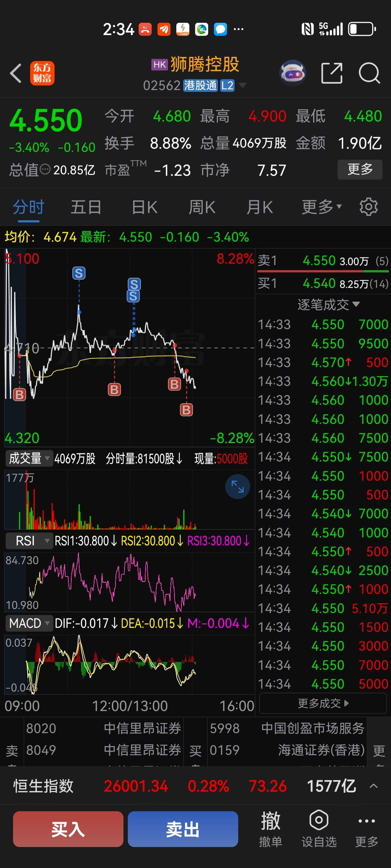Tap the leftmost B marker near open

[x=20, y=395]
